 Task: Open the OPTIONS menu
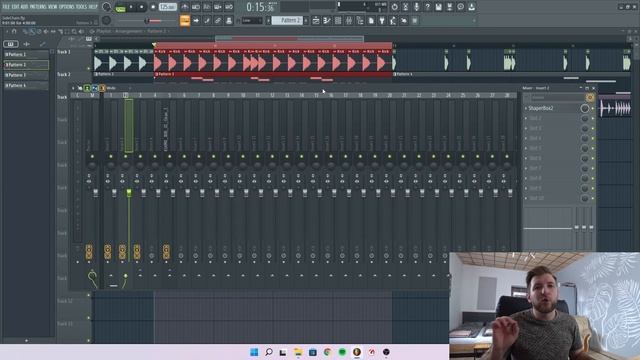(67, 7)
